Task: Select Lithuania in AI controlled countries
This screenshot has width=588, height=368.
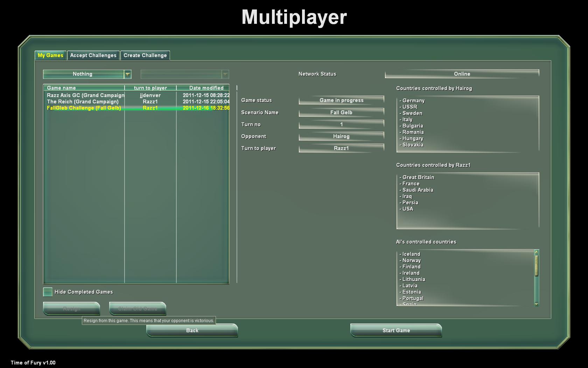Action: tap(412, 279)
